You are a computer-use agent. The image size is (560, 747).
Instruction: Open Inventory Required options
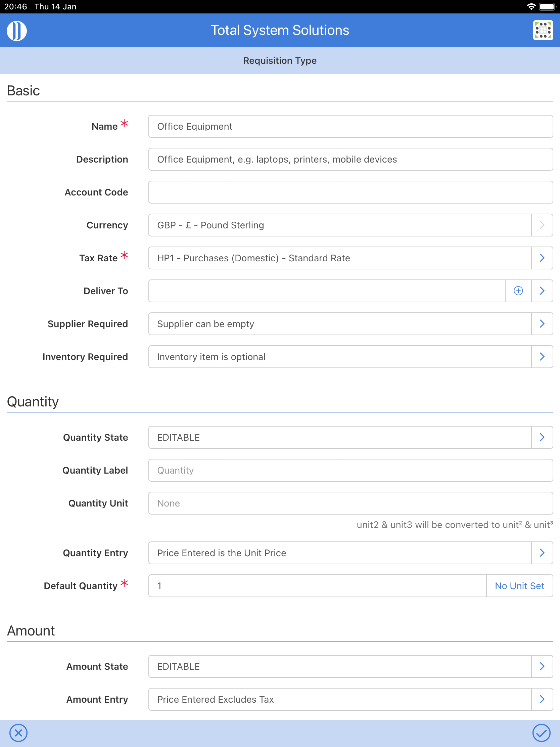(x=542, y=357)
